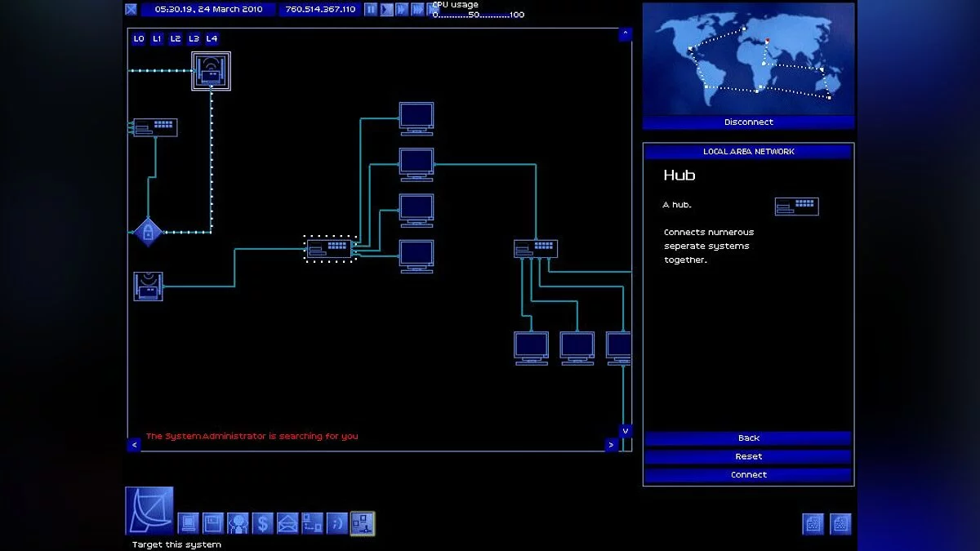Set game speed to single-arrow normal

click(386, 10)
